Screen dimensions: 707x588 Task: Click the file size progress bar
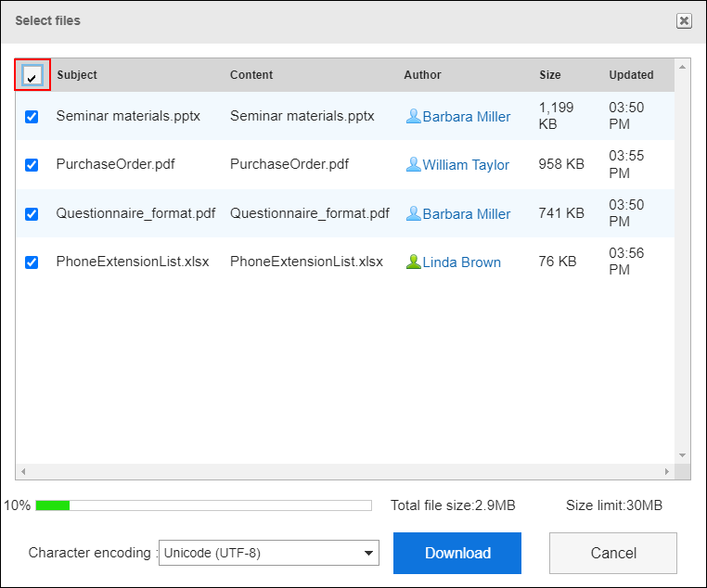click(x=203, y=505)
